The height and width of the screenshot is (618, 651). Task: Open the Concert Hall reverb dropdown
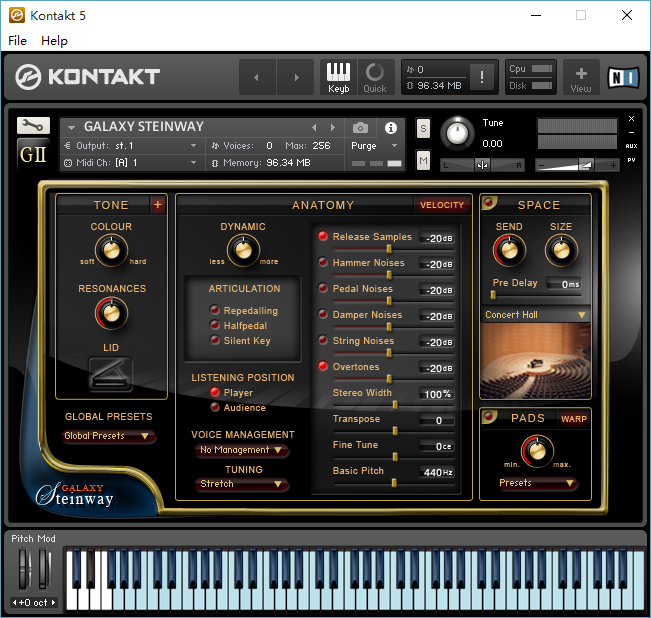coord(536,315)
